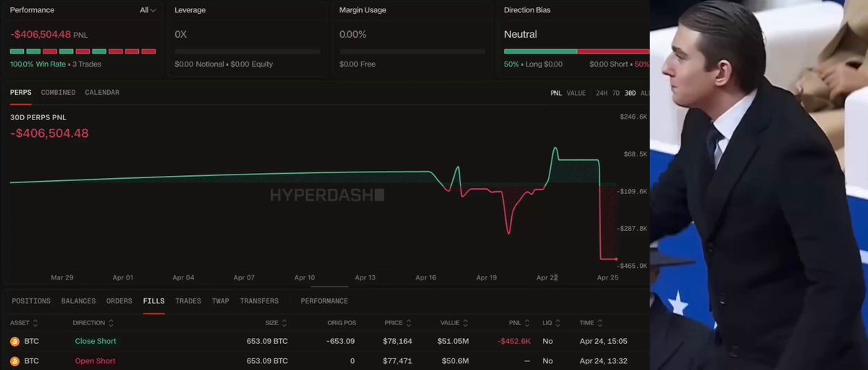The image size is (868, 370).
Task: Set chart range to 24H
Action: click(x=602, y=93)
